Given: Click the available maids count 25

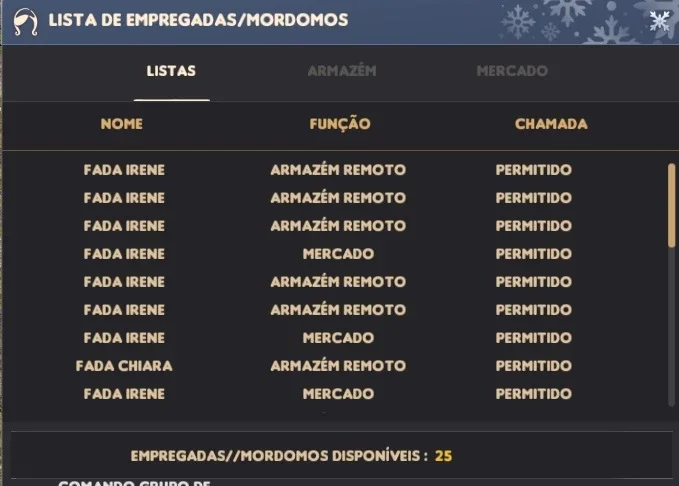Looking at the screenshot, I should (443, 456).
